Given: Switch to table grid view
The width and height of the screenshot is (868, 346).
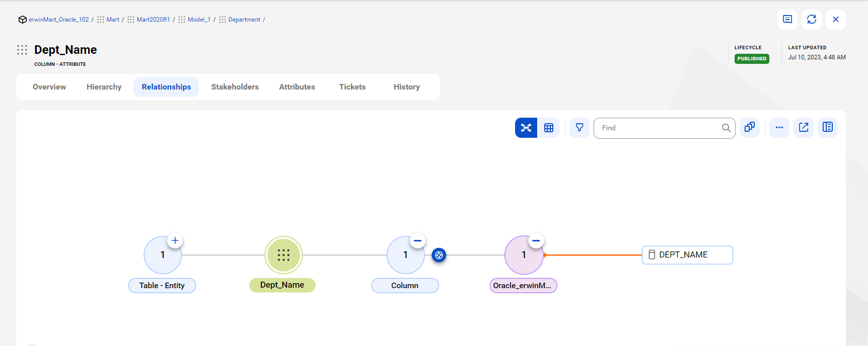Looking at the screenshot, I should pos(549,128).
